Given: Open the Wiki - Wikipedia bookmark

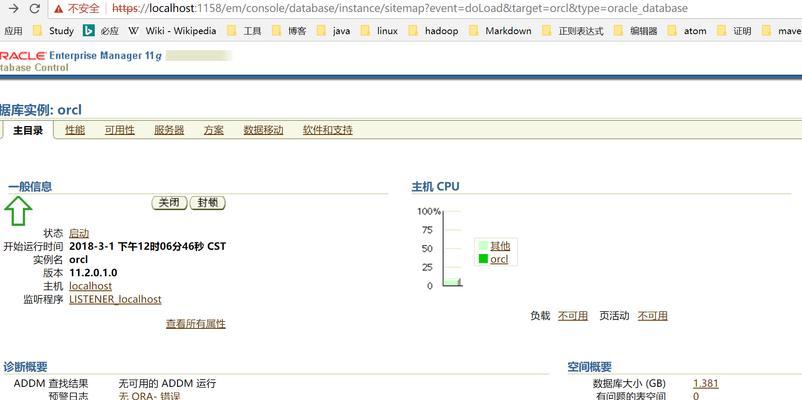Looking at the screenshot, I should pyautogui.click(x=172, y=31).
